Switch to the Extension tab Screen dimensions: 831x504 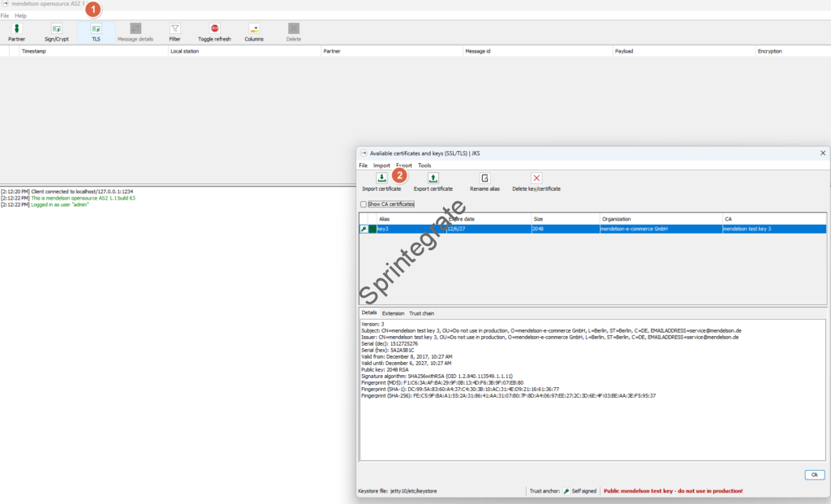click(x=393, y=313)
